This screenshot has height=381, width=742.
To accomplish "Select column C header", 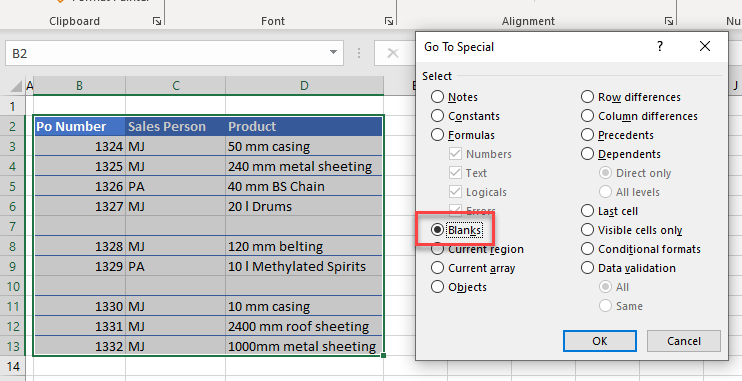I will (x=176, y=86).
